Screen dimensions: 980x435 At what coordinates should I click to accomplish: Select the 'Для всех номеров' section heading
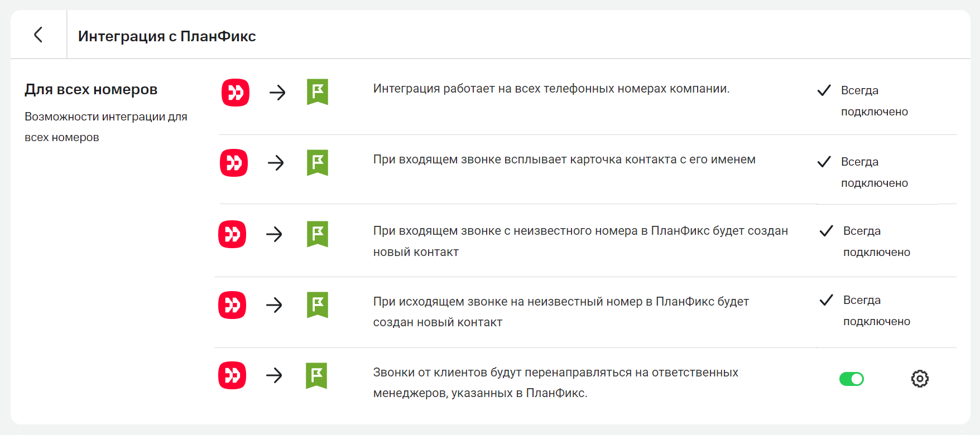pos(91,89)
